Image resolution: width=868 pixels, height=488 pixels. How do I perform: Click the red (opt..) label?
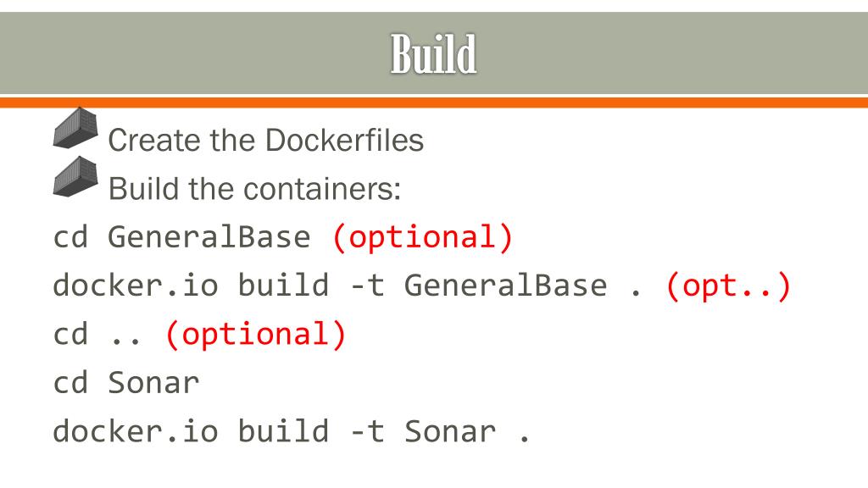point(728,286)
